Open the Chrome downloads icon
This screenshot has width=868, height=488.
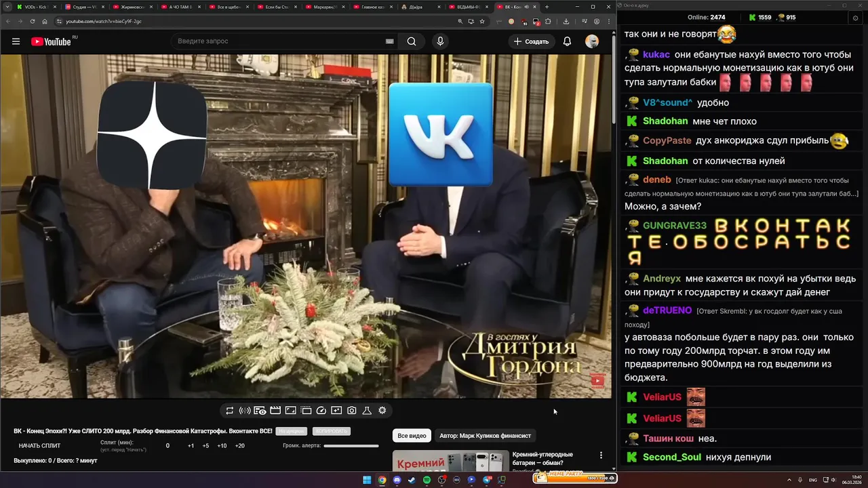(x=566, y=22)
